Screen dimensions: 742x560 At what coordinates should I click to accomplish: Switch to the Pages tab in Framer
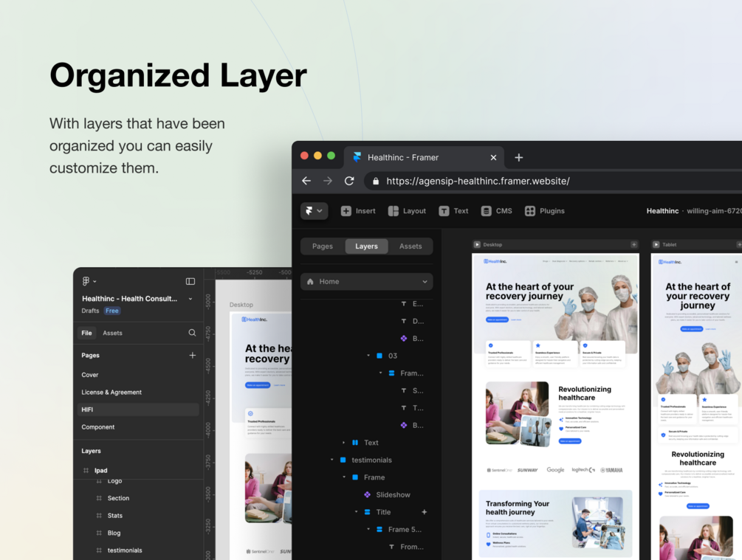[x=322, y=246]
